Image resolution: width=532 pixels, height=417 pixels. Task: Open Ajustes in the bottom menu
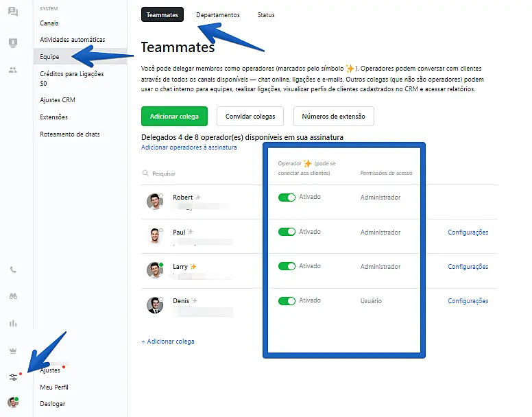click(x=50, y=370)
